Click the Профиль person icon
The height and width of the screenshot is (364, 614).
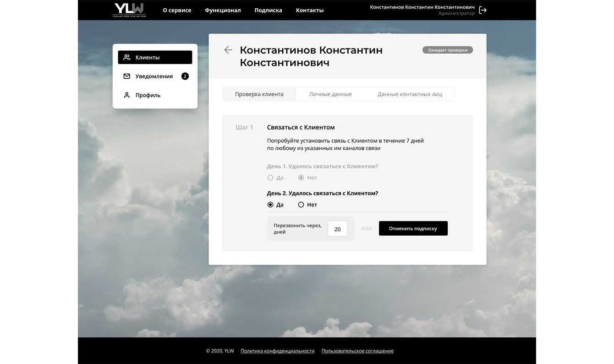pos(127,95)
